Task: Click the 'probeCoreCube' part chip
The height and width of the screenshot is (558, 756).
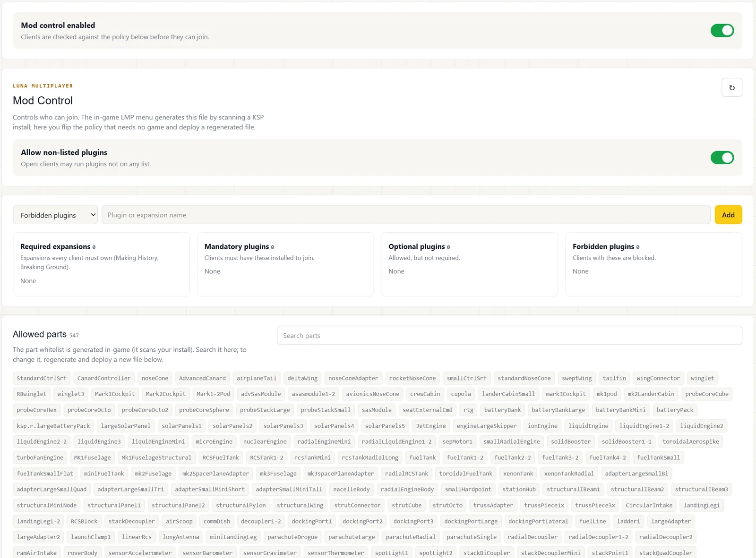Action: (707, 394)
